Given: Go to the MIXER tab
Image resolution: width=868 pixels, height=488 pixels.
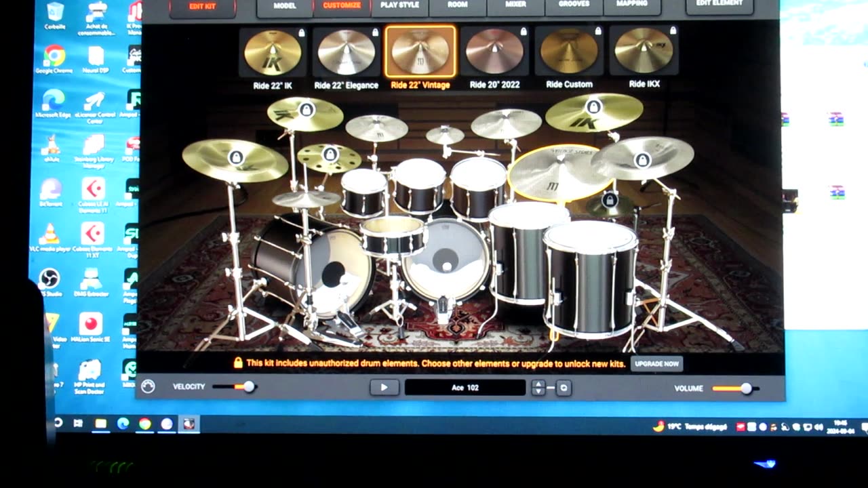Looking at the screenshot, I should (515, 6).
